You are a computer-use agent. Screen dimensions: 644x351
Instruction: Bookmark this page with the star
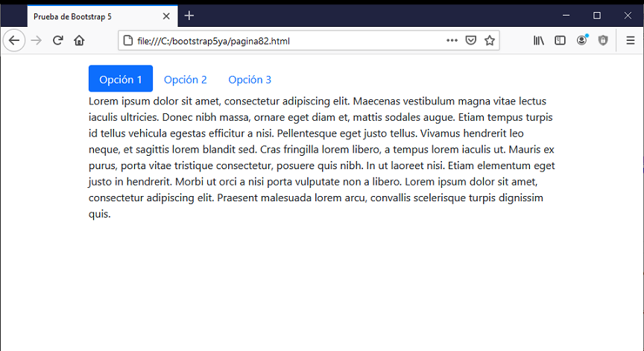click(490, 40)
